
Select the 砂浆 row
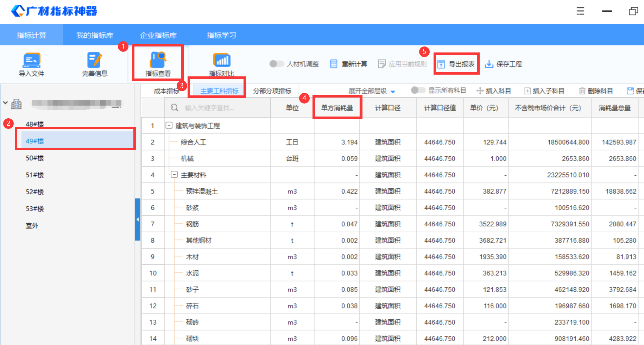tap(393, 208)
